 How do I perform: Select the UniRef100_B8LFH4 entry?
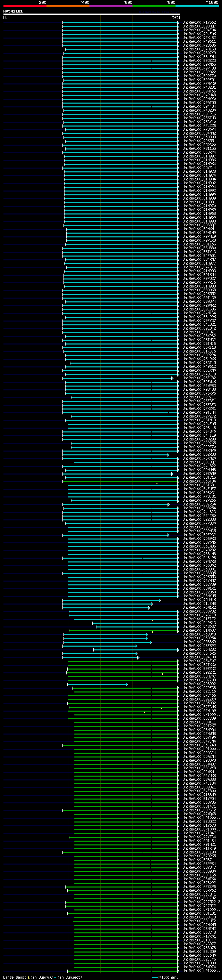[199, 57]
